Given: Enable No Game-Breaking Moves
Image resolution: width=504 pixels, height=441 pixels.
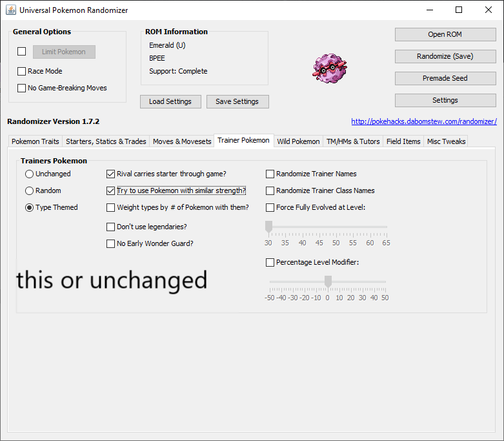Looking at the screenshot, I should pos(21,88).
